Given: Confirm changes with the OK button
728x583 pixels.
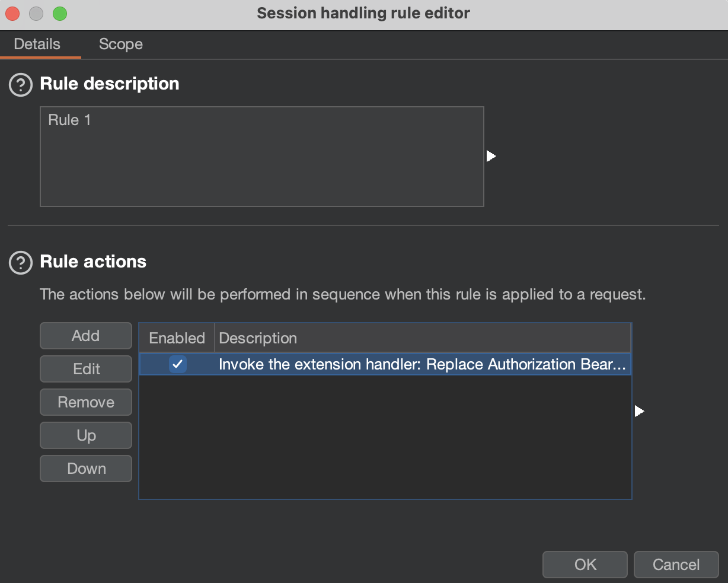Looking at the screenshot, I should [585, 564].
